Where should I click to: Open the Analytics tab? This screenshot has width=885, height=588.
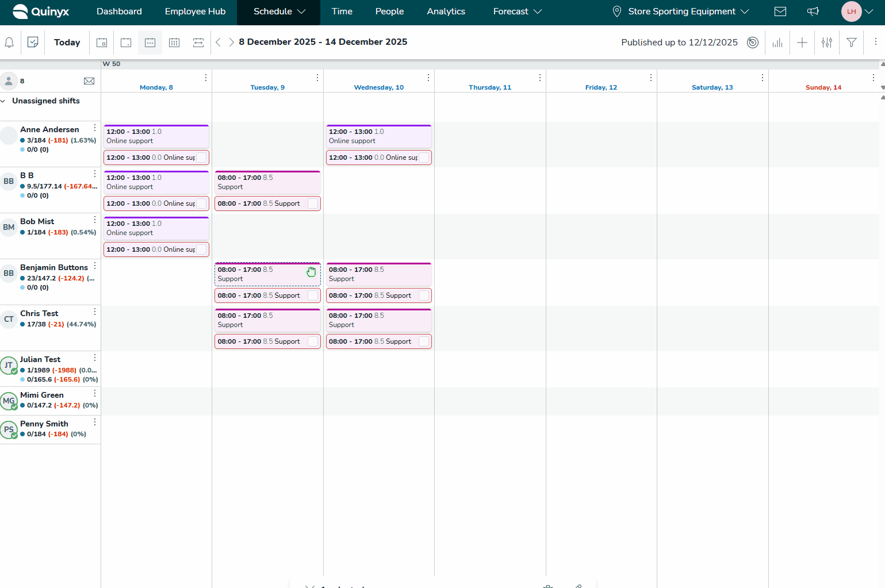pyautogui.click(x=446, y=11)
